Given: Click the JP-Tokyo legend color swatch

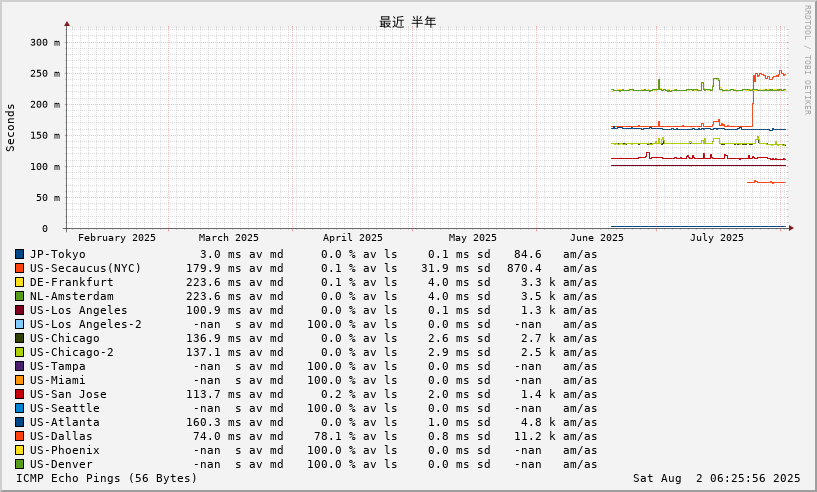Looking at the screenshot, I should click(19, 254).
